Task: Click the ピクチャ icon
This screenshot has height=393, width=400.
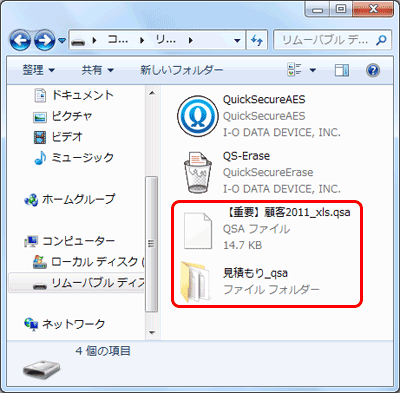Action: [40, 117]
